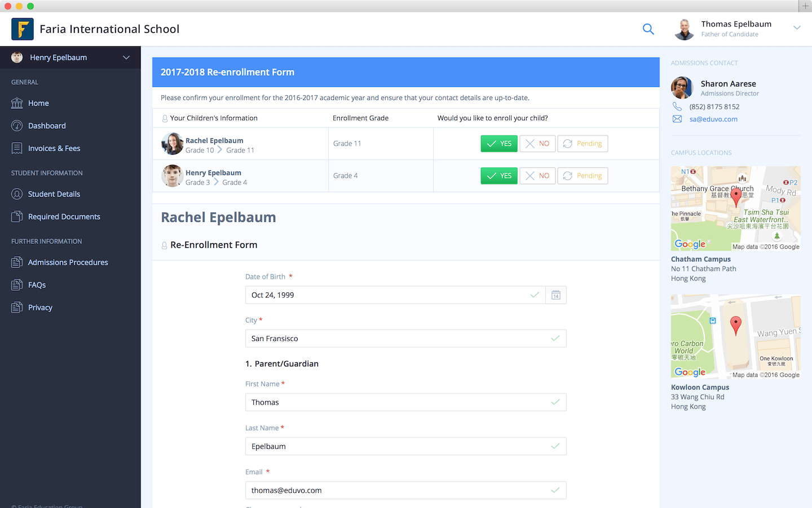Go to Dashboard in sidebar
The width and height of the screenshot is (812, 508).
(47, 126)
